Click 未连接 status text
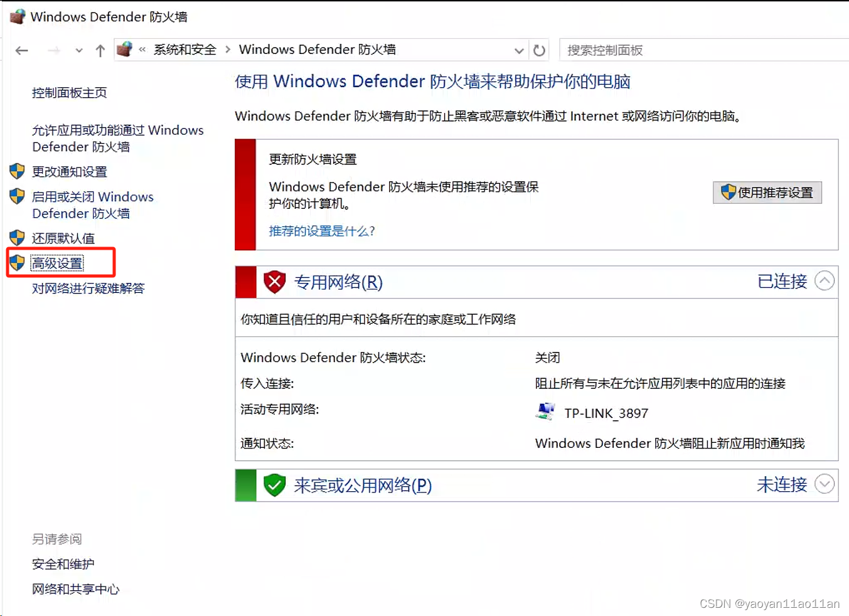The width and height of the screenshot is (849, 616). click(x=782, y=485)
